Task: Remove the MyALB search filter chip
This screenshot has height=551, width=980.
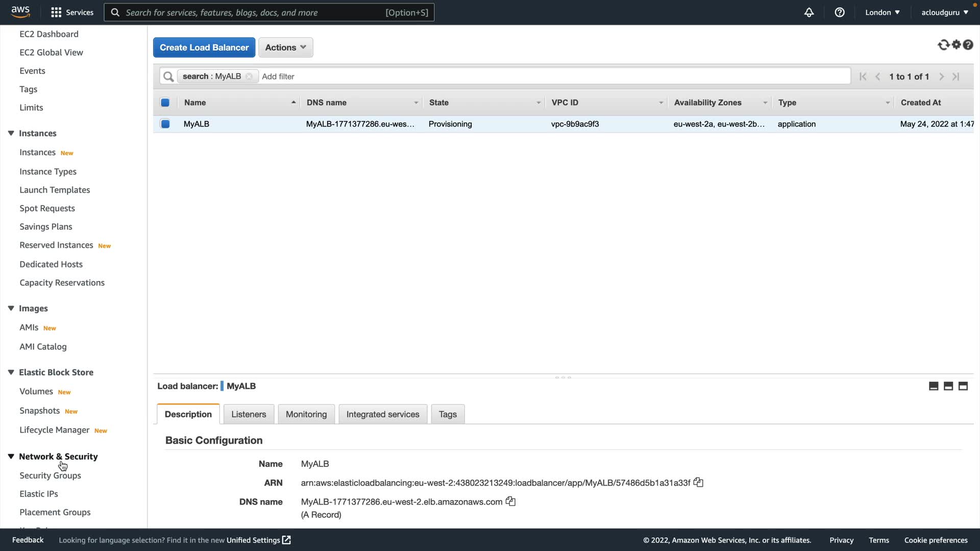Action: [249, 77]
